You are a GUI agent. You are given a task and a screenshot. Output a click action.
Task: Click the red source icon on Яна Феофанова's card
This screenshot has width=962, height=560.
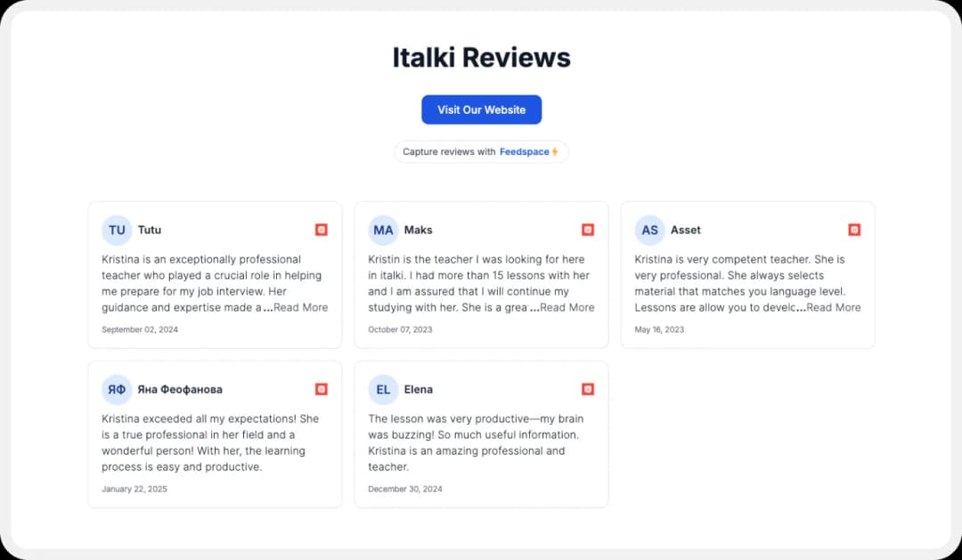pos(321,388)
